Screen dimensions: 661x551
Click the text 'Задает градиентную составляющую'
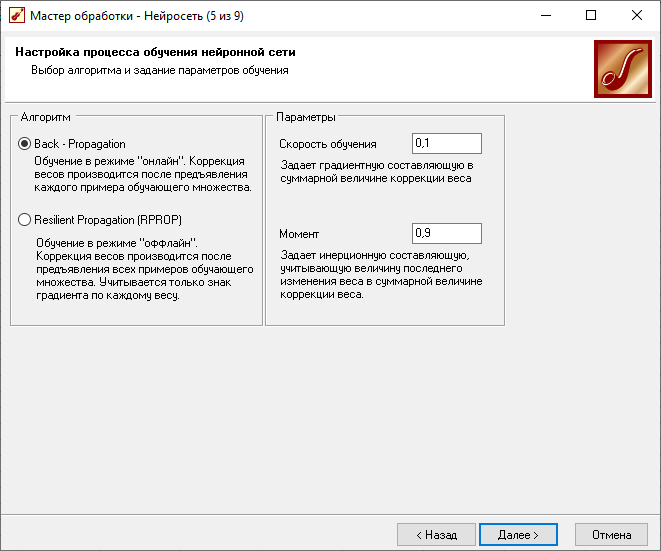click(x=376, y=172)
